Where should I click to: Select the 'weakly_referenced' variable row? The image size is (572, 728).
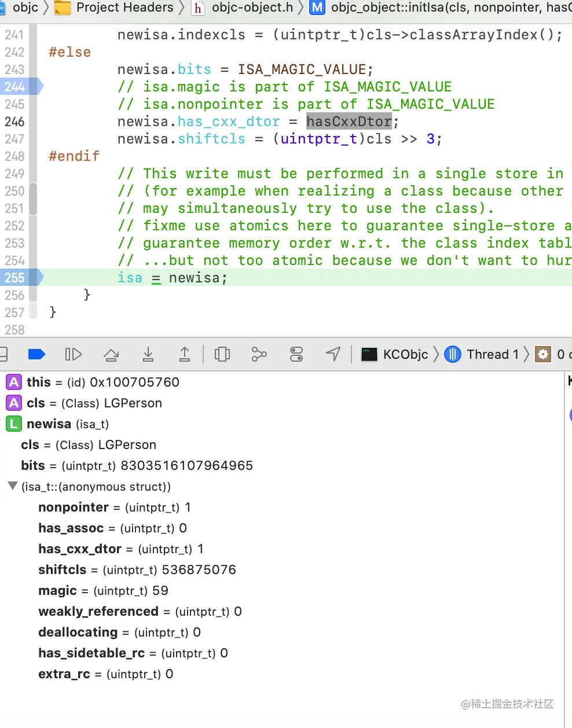tap(282, 611)
